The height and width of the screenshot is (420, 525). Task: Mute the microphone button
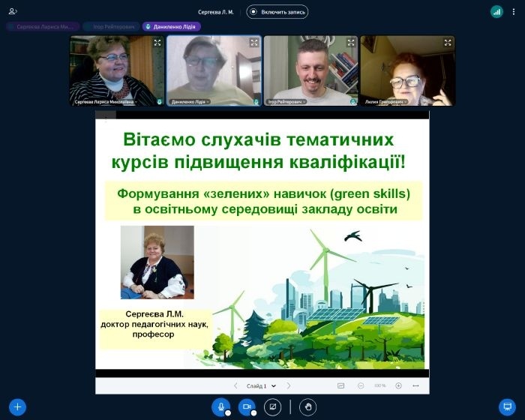click(x=220, y=407)
